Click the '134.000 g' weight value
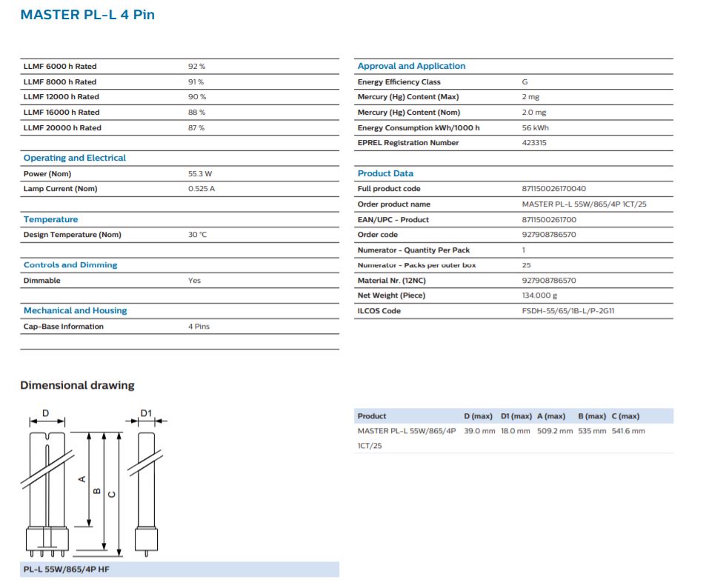709x588 pixels. click(x=539, y=295)
